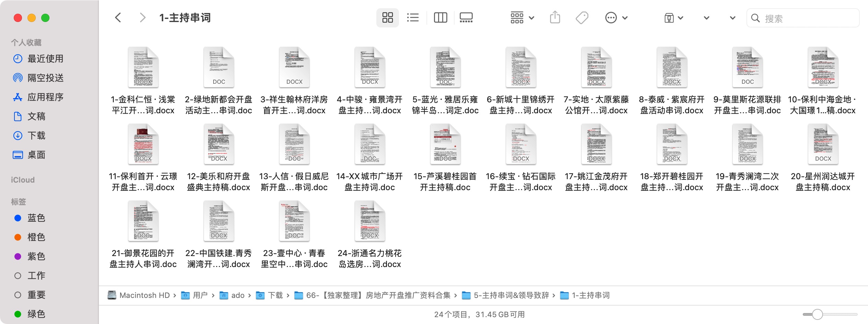Go to 用户 folder in path bar
This screenshot has height=324, width=868.
point(200,295)
